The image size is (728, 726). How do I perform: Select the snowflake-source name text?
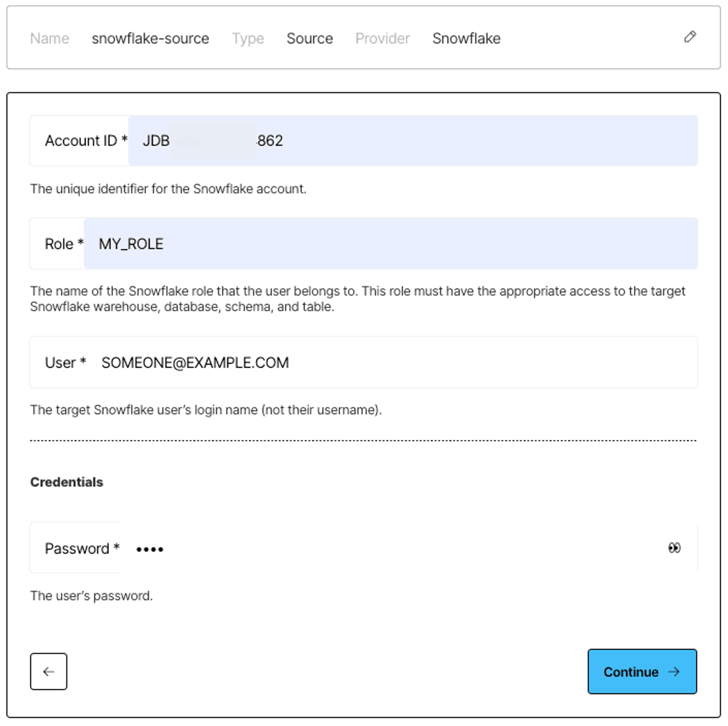[150, 38]
